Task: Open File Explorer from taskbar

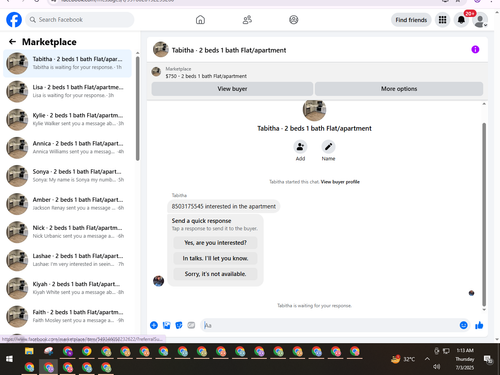Action: pyautogui.click(x=29, y=351)
